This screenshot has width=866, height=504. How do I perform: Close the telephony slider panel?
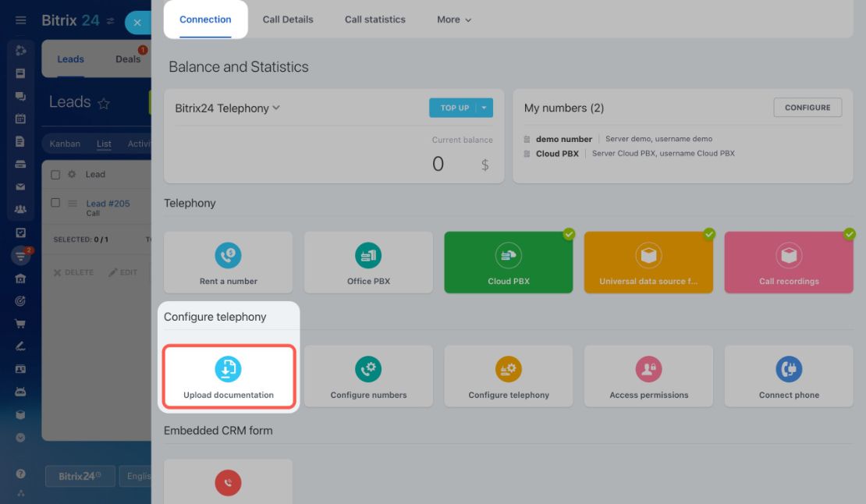[x=137, y=23]
